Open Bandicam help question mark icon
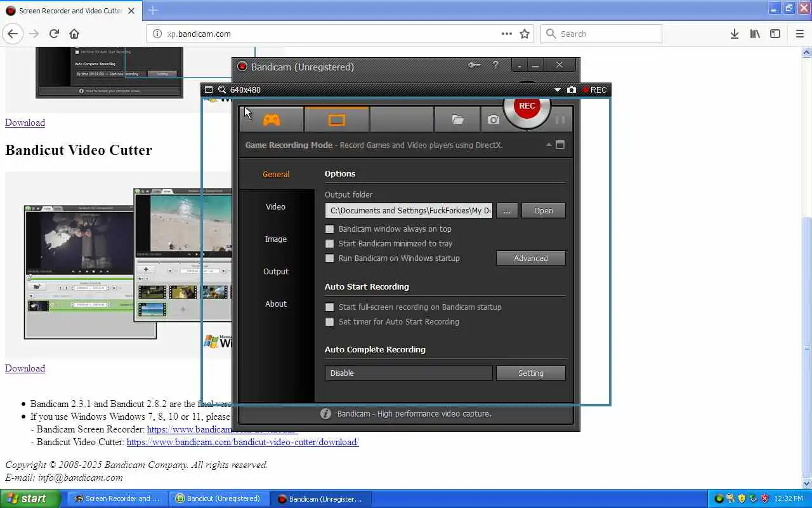Screen dimensions: 812x508 pos(495,65)
